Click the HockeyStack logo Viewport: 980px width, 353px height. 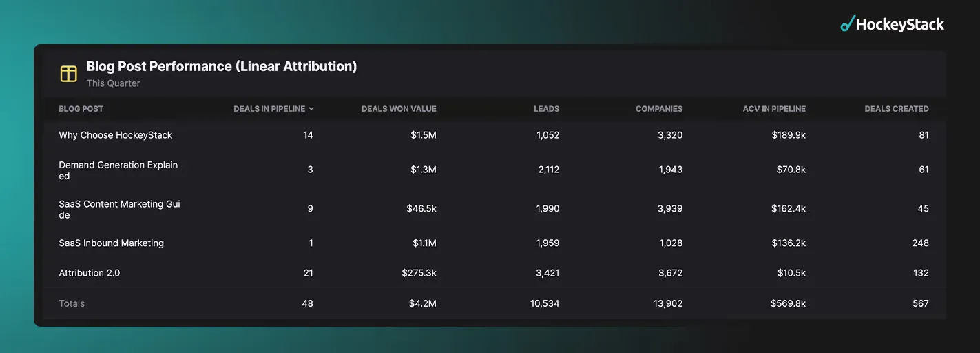892,24
